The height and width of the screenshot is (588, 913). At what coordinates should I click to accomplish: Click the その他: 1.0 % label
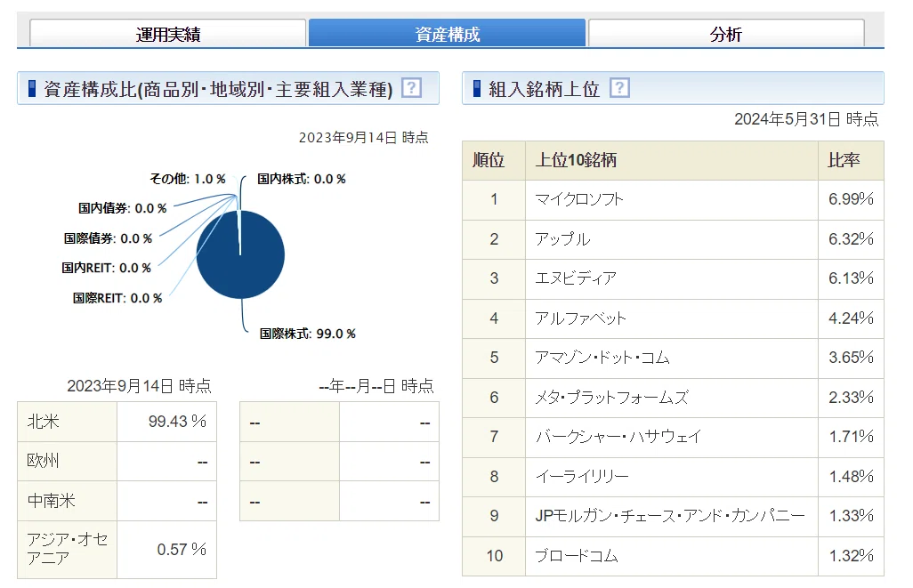pyautogui.click(x=188, y=179)
